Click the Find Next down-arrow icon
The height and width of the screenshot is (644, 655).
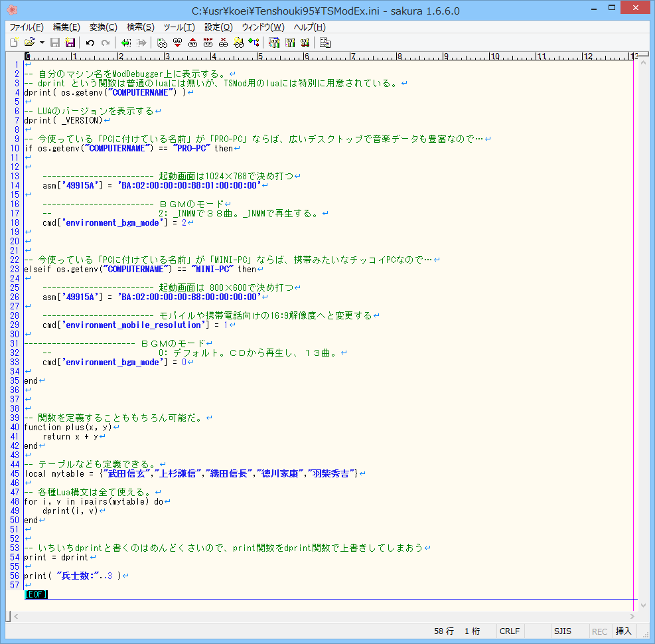[x=177, y=42]
